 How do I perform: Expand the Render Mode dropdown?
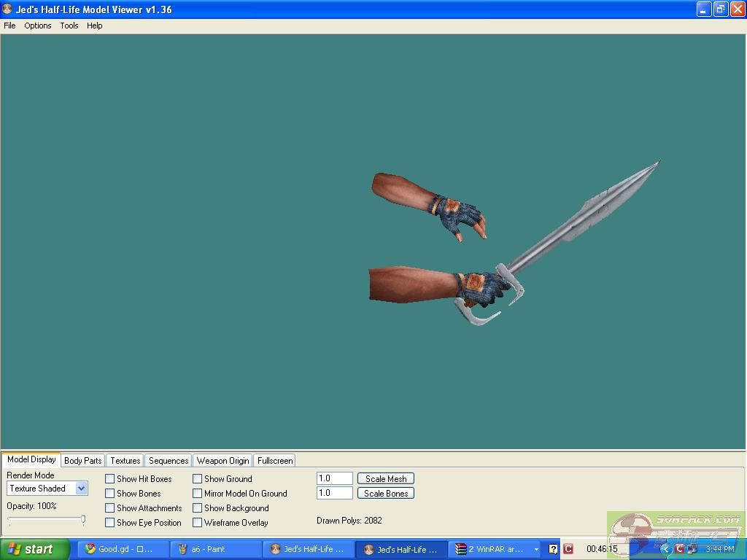point(81,489)
